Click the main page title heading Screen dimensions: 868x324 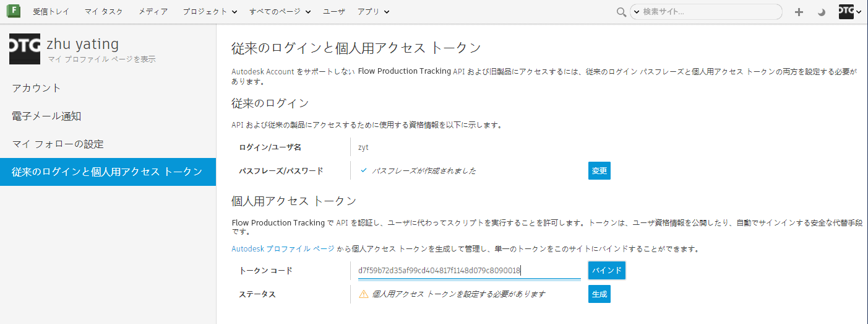(356, 48)
